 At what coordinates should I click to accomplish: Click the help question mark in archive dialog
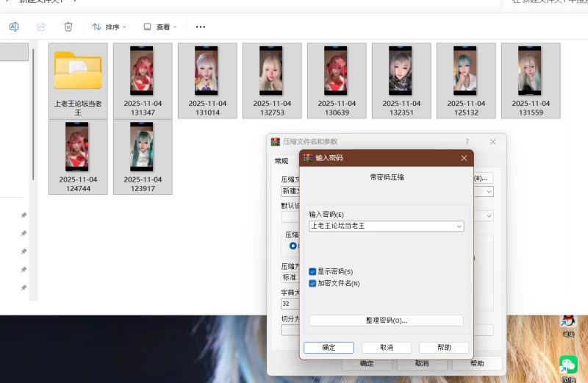[x=467, y=141]
